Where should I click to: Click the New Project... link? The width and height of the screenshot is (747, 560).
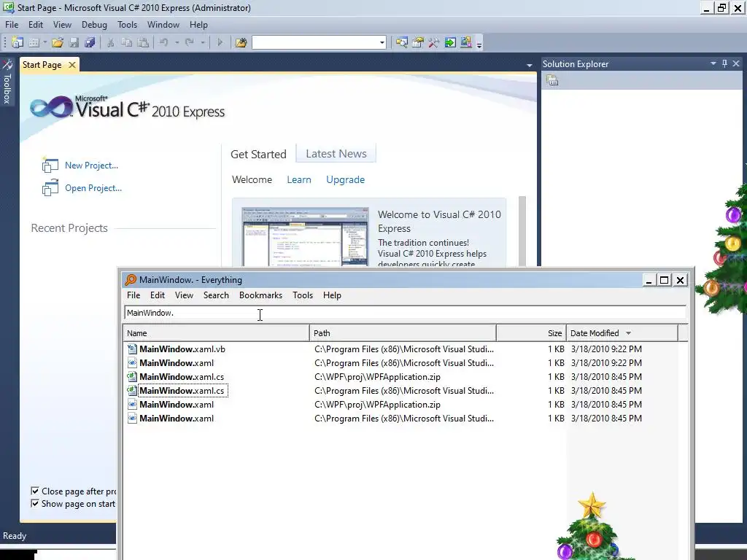pos(91,166)
